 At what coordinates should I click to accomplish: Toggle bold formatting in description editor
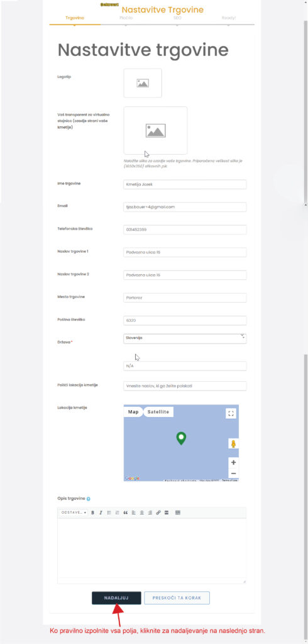[93, 513]
